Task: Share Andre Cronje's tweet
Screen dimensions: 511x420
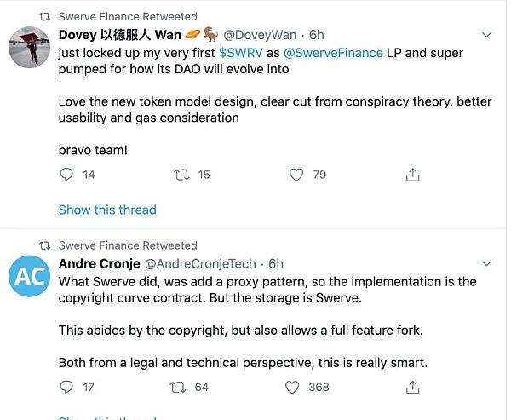Action: click(x=413, y=387)
